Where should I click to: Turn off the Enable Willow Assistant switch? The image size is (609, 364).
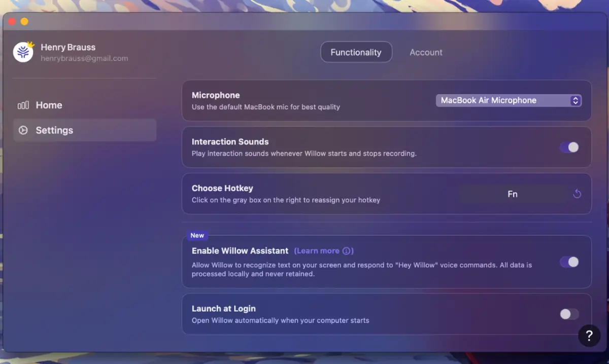click(569, 262)
